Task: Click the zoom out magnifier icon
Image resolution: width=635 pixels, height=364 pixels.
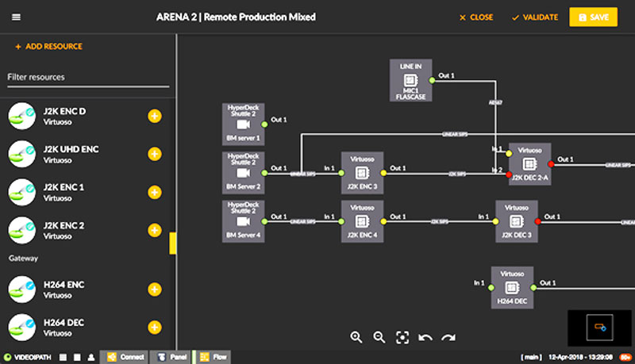Action: click(379, 337)
